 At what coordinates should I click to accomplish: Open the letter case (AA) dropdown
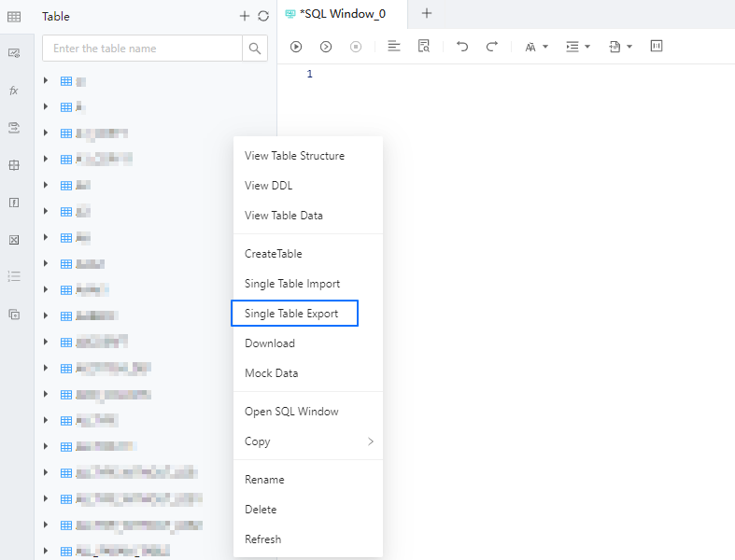(x=536, y=47)
